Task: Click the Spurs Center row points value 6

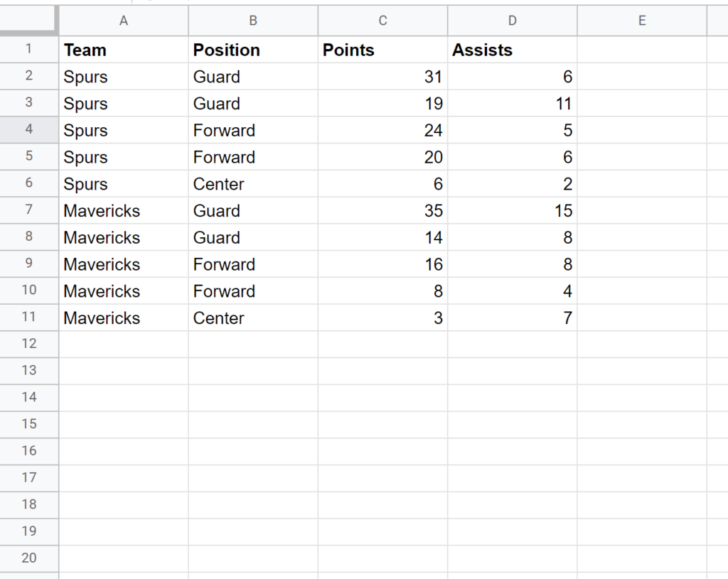Action: [x=382, y=183]
